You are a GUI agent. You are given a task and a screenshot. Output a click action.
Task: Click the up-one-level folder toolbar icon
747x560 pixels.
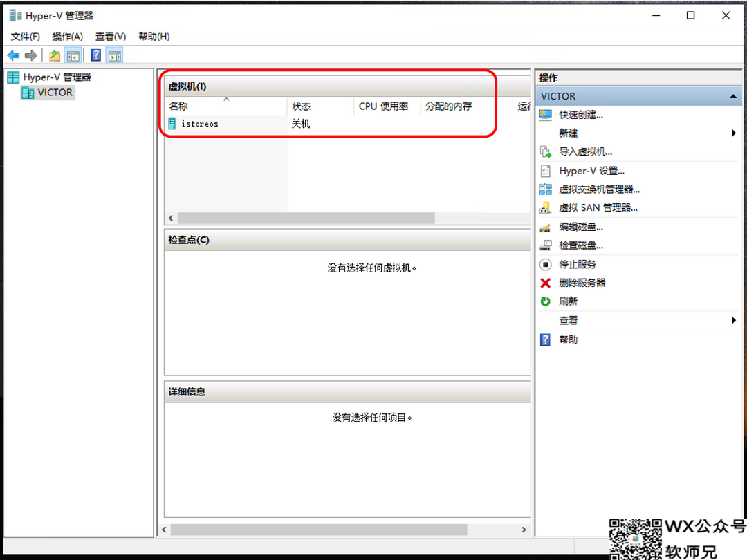pyautogui.click(x=55, y=56)
